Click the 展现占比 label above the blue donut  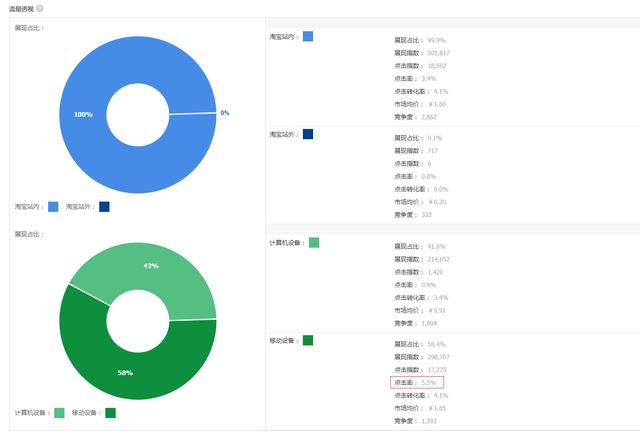coord(29,28)
